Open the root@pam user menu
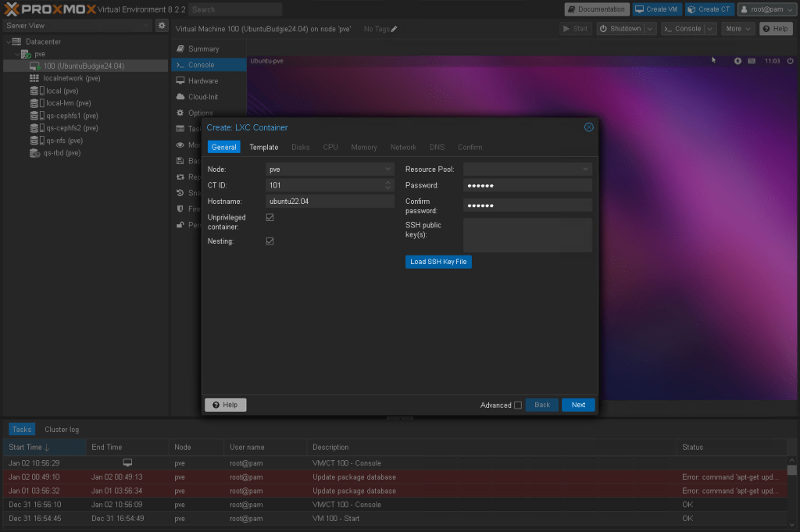 [767, 9]
